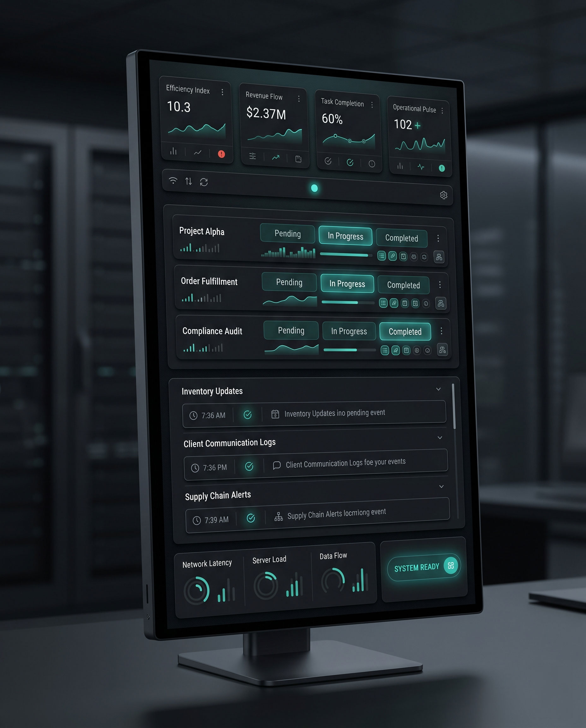Image resolution: width=586 pixels, height=728 pixels.
Task: Open the Revenue Flow three-dot menu
Action: coord(299,99)
